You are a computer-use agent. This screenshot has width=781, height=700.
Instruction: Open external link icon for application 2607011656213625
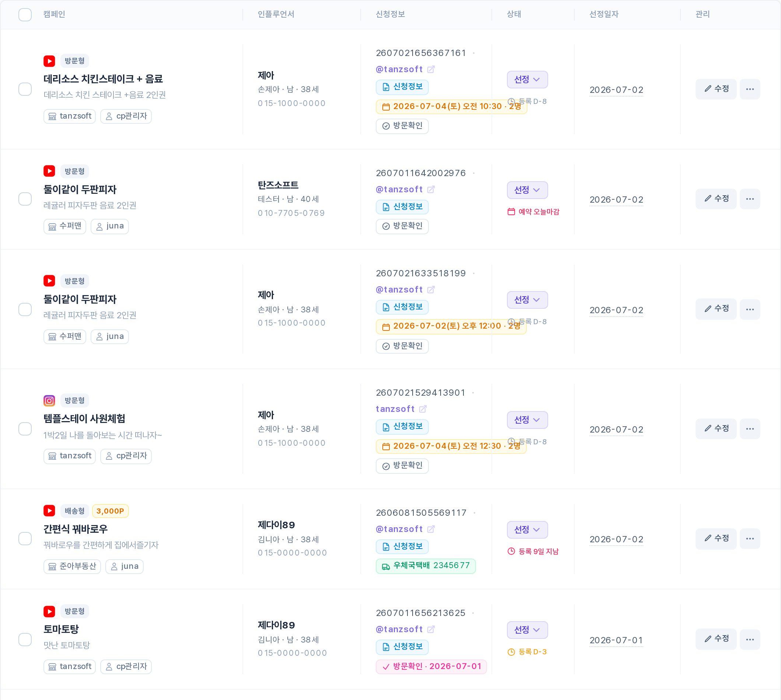click(431, 629)
